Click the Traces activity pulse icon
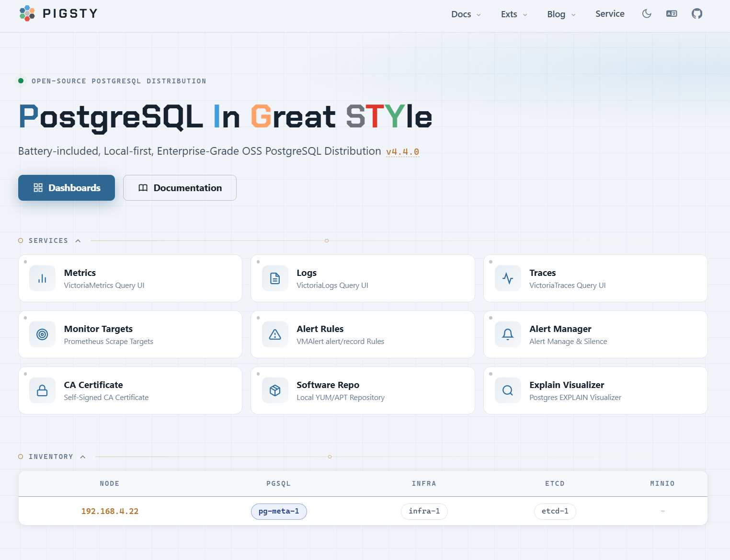Viewport: 730px width, 560px height. tap(508, 278)
